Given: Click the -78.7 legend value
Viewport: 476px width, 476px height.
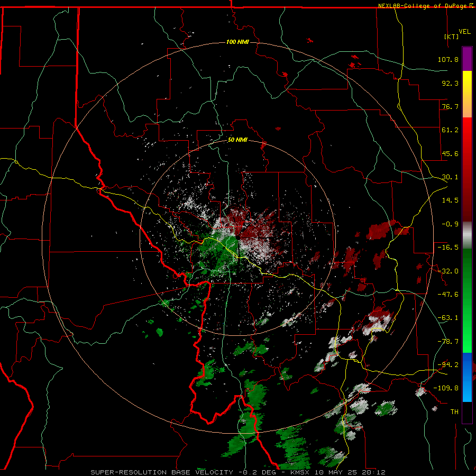Looking at the screenshot, I should point(448,342).
